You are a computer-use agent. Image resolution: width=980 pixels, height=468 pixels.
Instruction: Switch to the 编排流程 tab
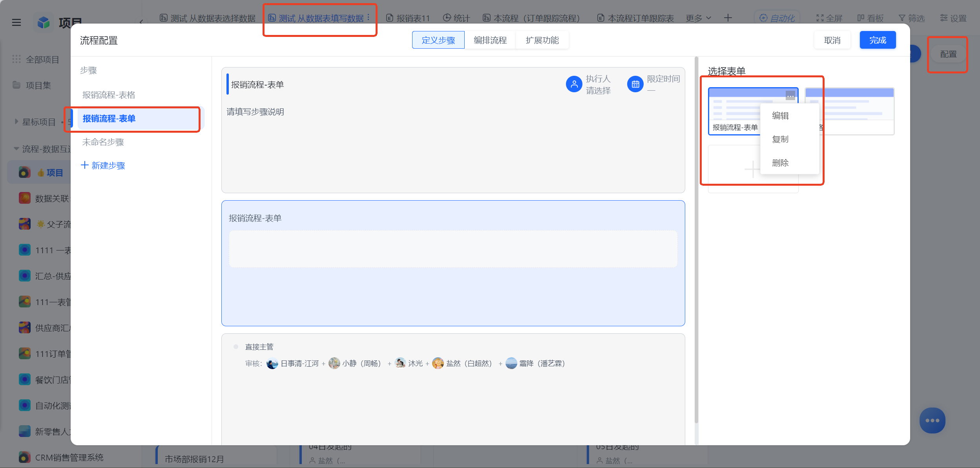490,40
